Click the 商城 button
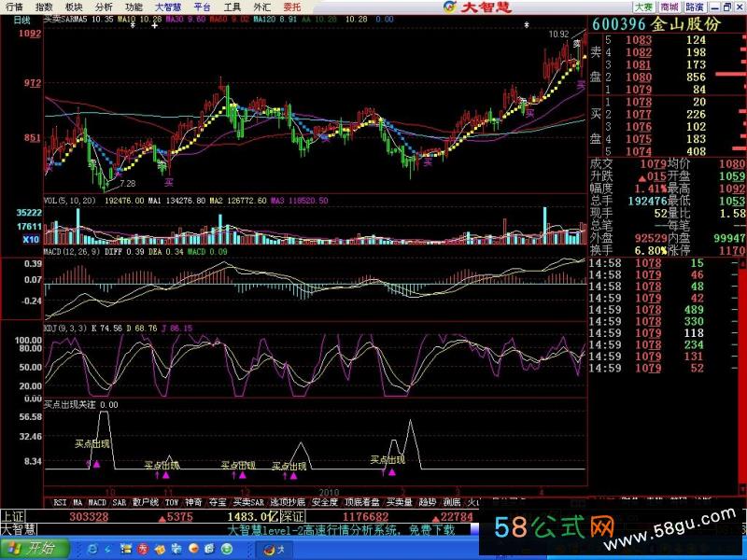Viewport: 747px width, 560px height. pos(669,7)
